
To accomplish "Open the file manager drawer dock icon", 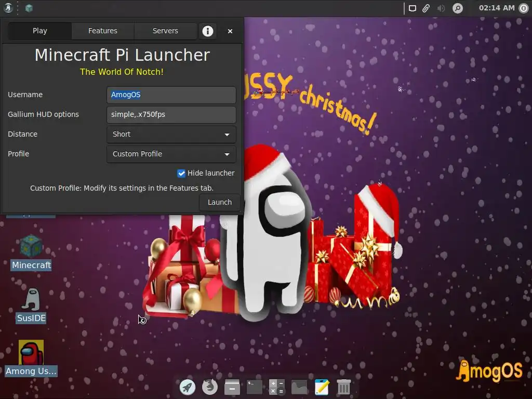I will click(232, 387).
